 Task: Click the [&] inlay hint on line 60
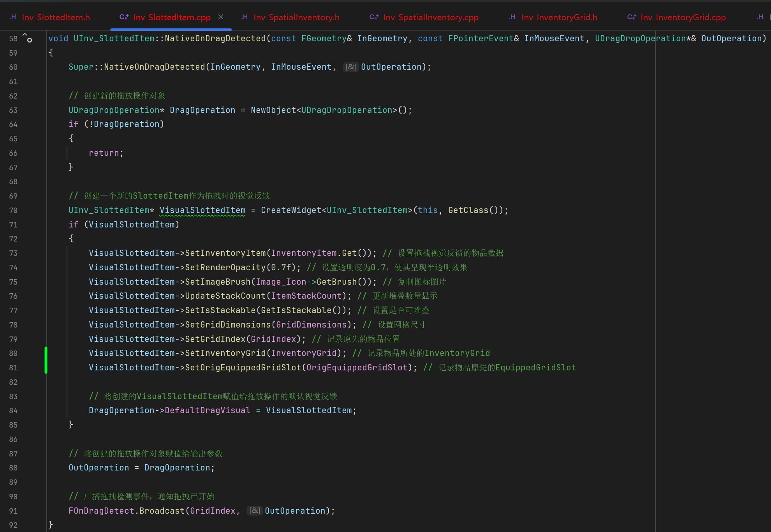(x=351, y=67)
